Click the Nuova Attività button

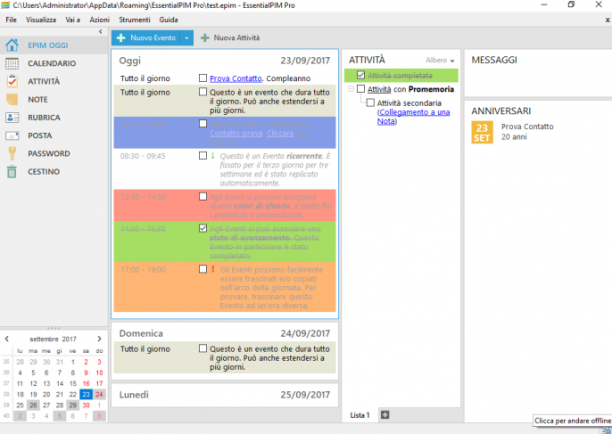pos(230,38)
